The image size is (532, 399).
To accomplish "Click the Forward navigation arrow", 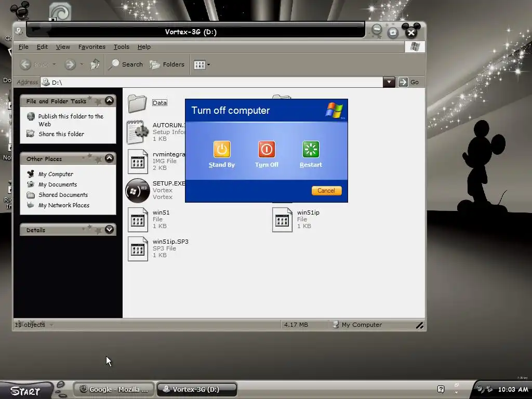I will [70, 64].
